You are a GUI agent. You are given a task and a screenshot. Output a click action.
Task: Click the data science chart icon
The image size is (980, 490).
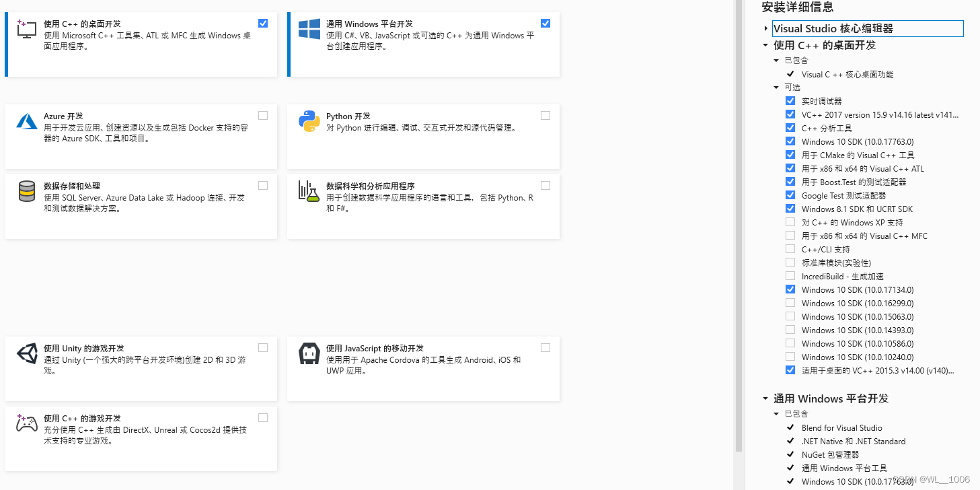pyautogui.click(x=308, y=192)
